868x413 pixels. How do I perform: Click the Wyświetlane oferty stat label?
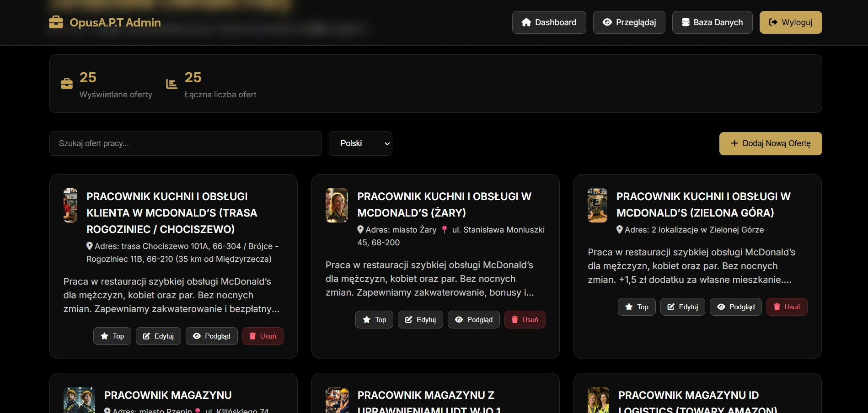116,95
